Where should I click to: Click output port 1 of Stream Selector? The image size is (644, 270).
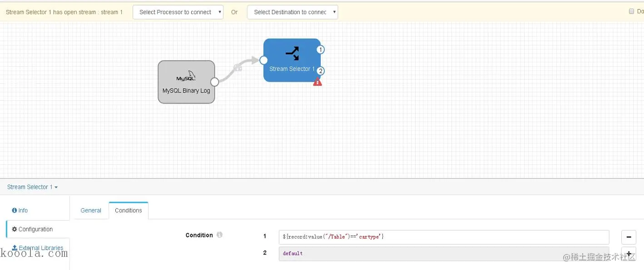pos(320,49)
